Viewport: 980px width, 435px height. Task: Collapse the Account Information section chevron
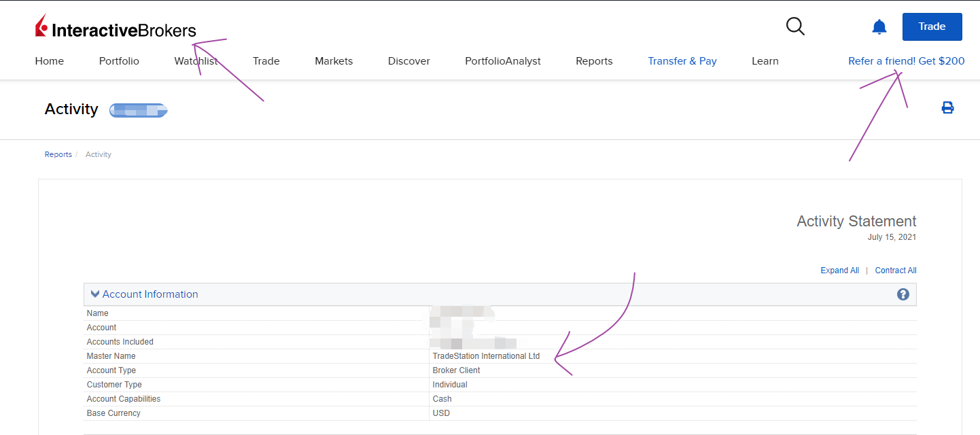tap(95, 294)
